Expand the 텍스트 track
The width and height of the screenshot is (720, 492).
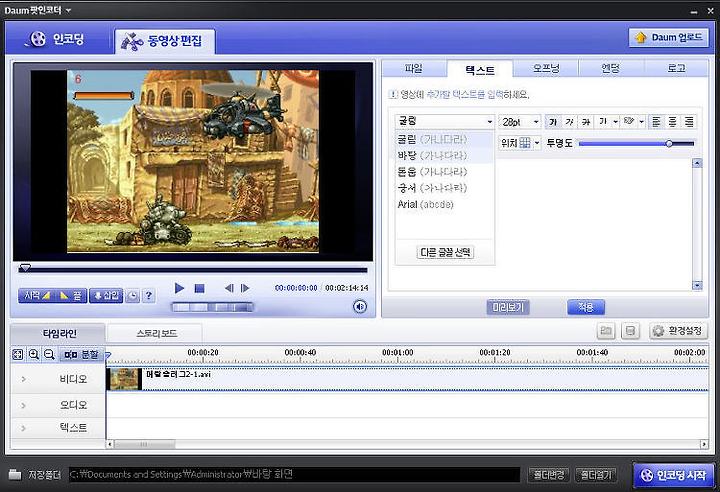(23, 429)
